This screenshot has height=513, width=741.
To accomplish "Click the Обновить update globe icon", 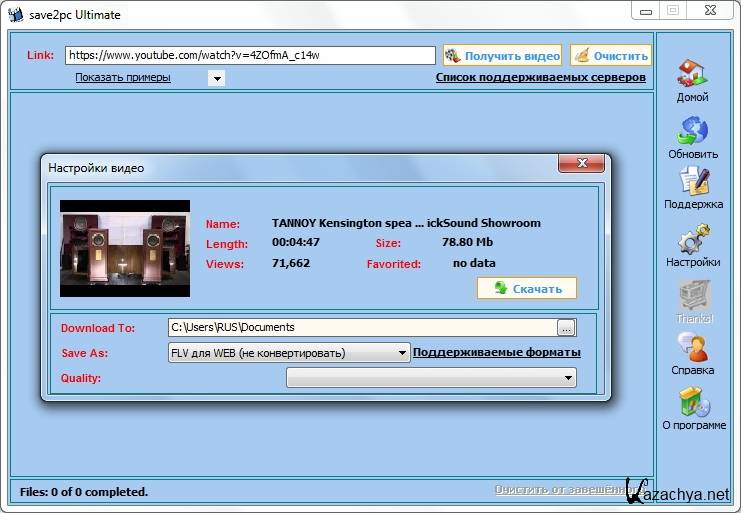I will pyautogui.click(x=692, y=131).
